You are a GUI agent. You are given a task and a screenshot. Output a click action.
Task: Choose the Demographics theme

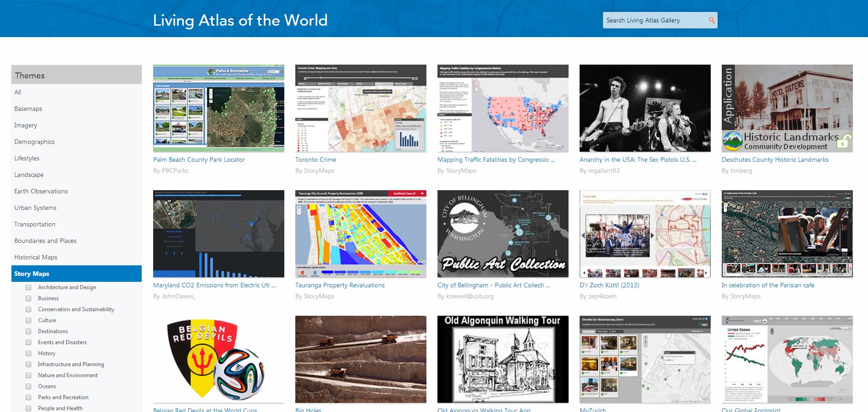click(77, 142)
